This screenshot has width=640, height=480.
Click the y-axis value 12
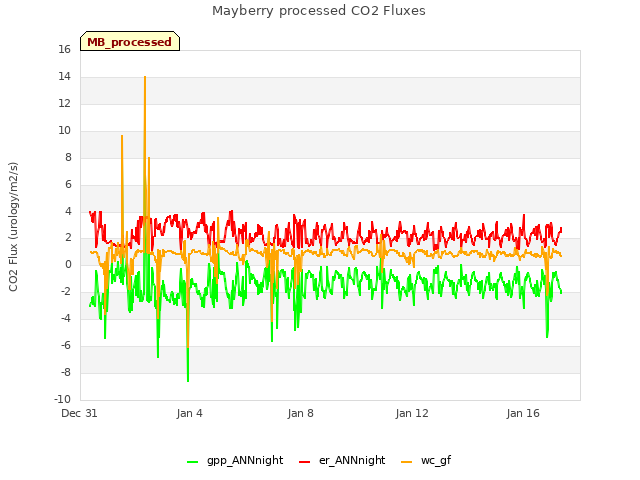tap(64, 103)
